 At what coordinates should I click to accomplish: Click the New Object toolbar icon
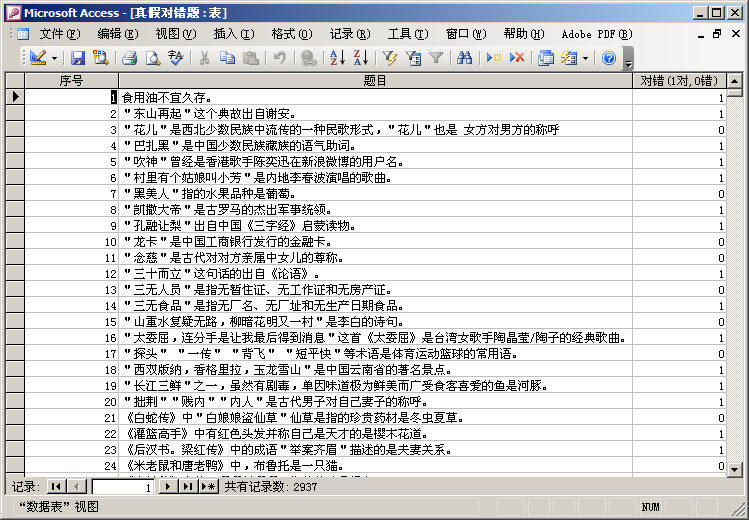[569, 58]
